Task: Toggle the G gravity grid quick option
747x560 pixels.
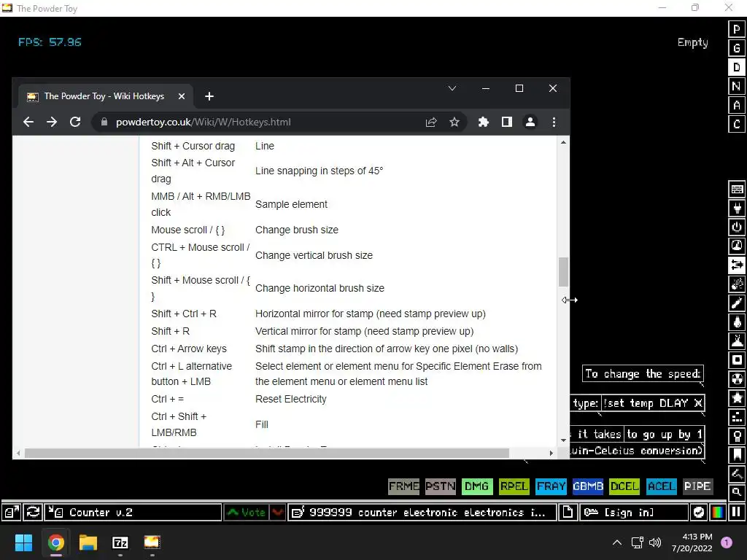Action: click(x=737, y=48)
